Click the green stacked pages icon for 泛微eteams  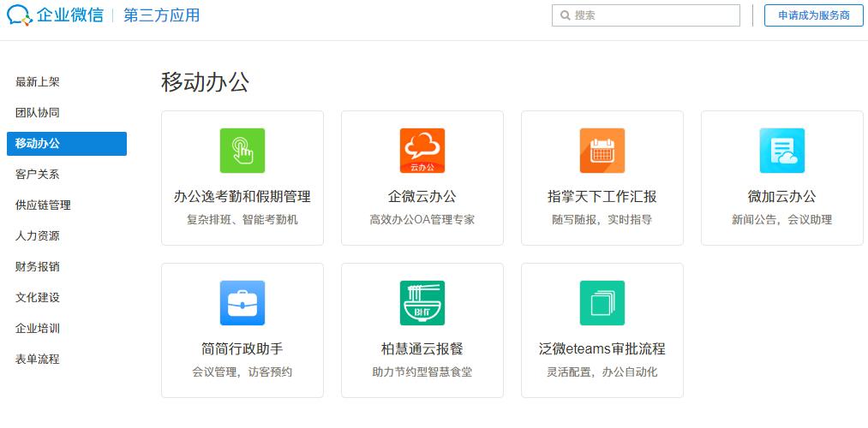[602, 303]
